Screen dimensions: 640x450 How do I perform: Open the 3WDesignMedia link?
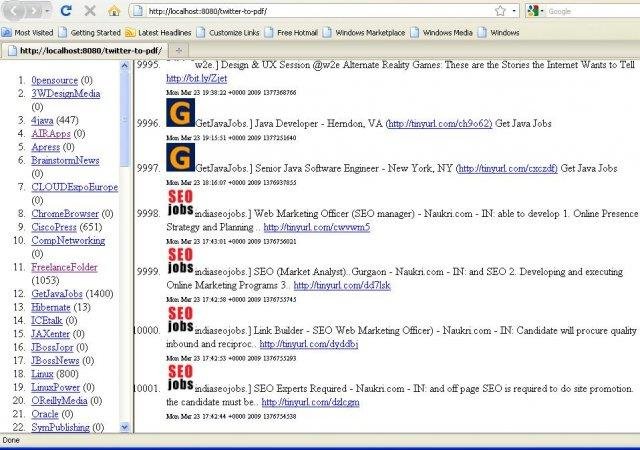66,94
